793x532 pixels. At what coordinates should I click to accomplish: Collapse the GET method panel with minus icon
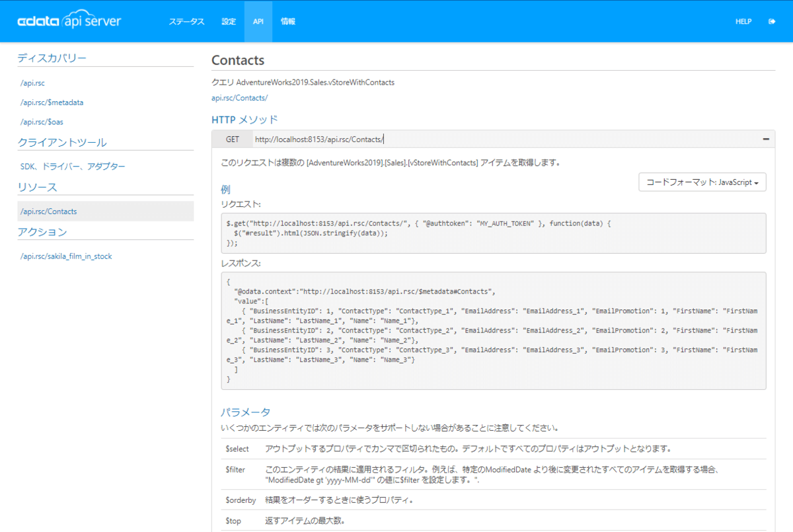click(766, 139)
